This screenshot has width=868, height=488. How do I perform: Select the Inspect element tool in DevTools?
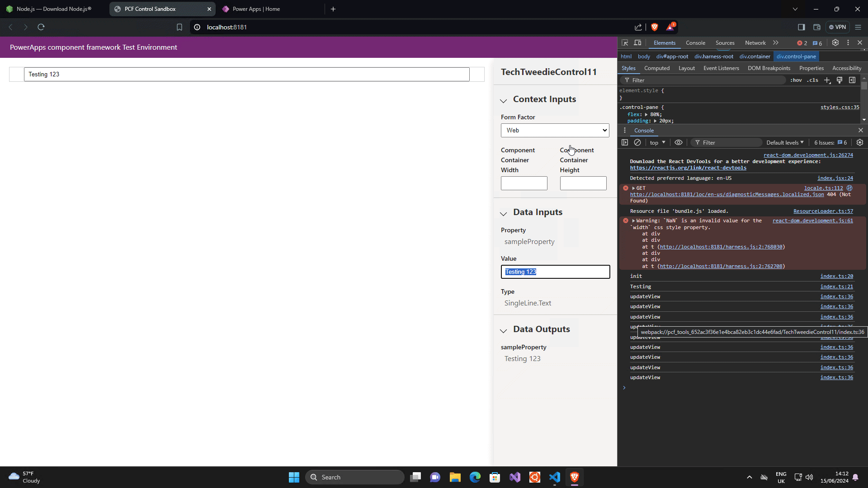click(625, 43)
